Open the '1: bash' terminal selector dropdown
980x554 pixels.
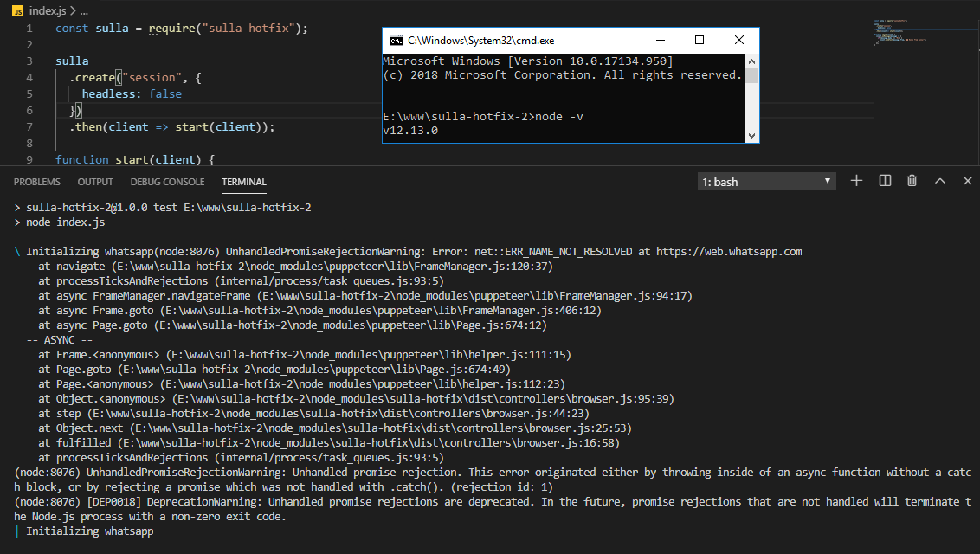tap(767, 182)
